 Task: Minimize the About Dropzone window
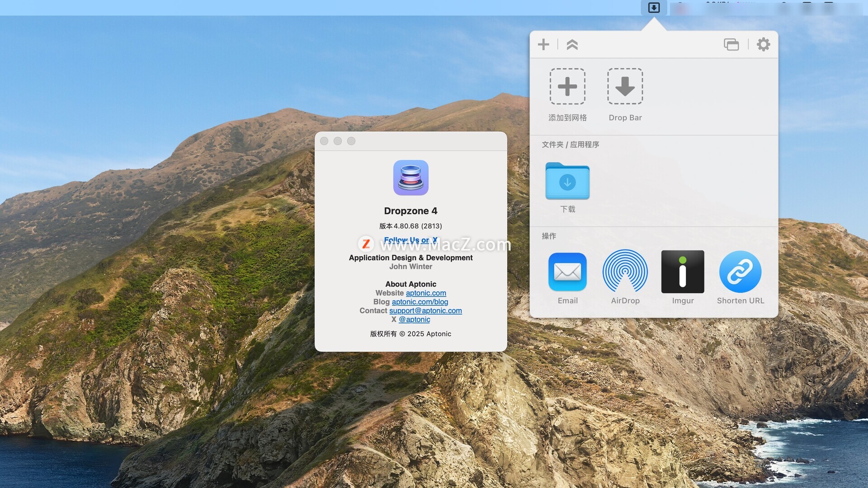338,141
